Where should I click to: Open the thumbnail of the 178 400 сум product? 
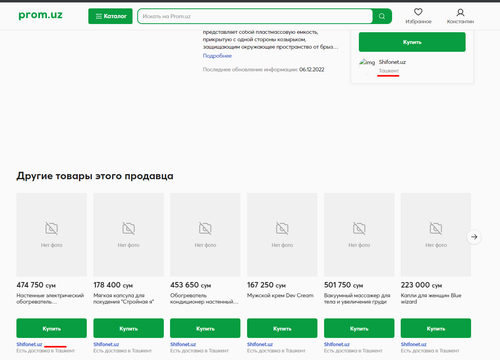click(x=129, y=235)
